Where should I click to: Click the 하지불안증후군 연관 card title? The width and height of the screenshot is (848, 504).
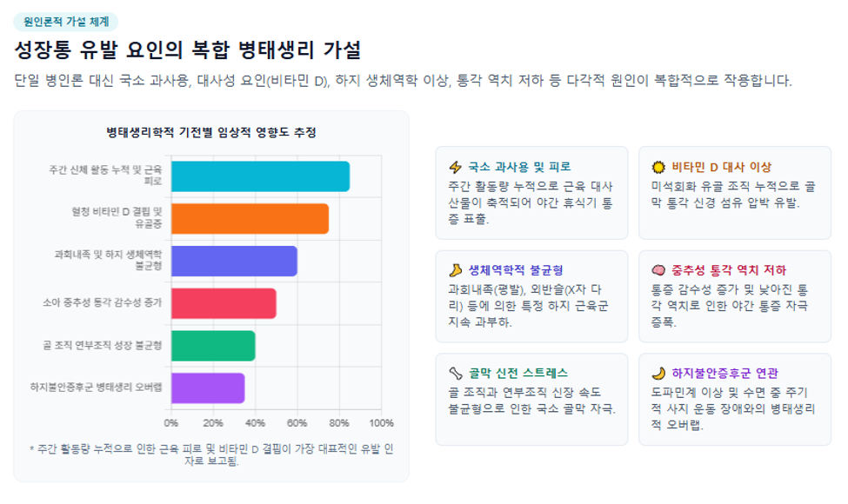[x=724, y=374]
